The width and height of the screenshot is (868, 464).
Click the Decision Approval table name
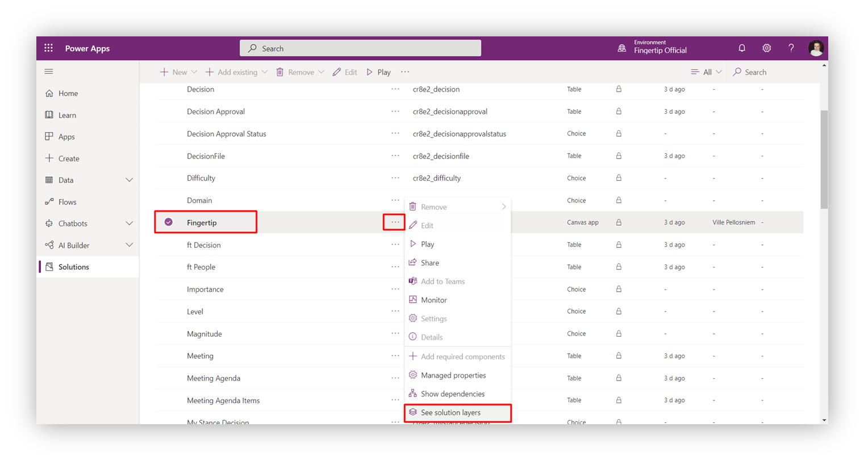[216, 111]
